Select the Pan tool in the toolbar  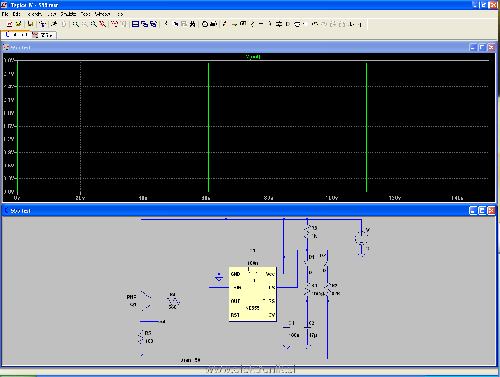(x=85, y=24)
